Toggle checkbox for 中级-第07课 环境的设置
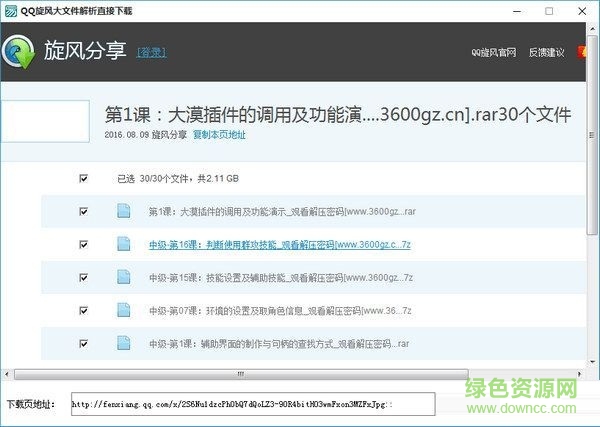Image resolution: width=600 pixels, height=427 pixels. tap(83, 310)
